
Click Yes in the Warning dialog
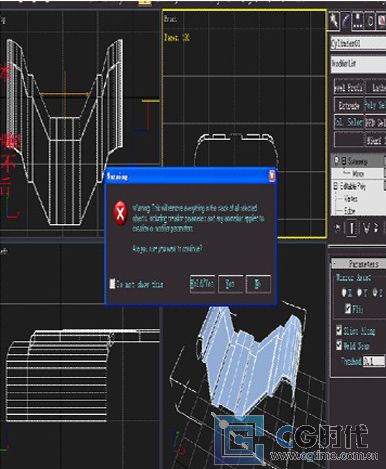(230, 284)
